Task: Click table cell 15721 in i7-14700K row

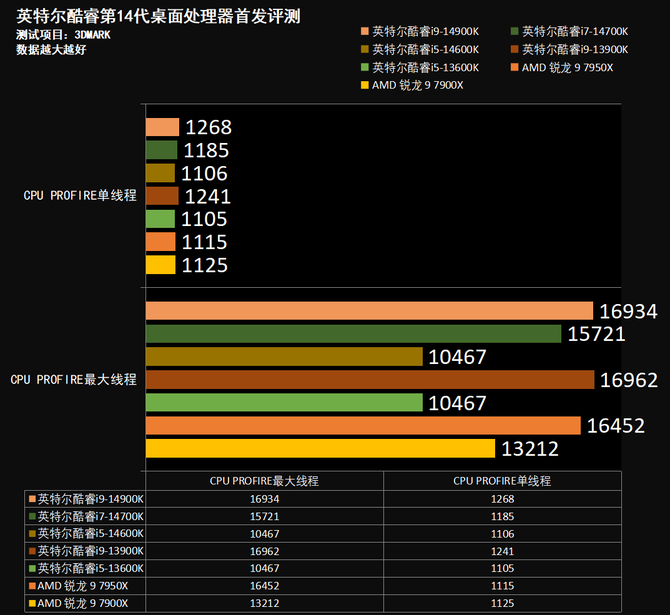Action: pos(264,516)
